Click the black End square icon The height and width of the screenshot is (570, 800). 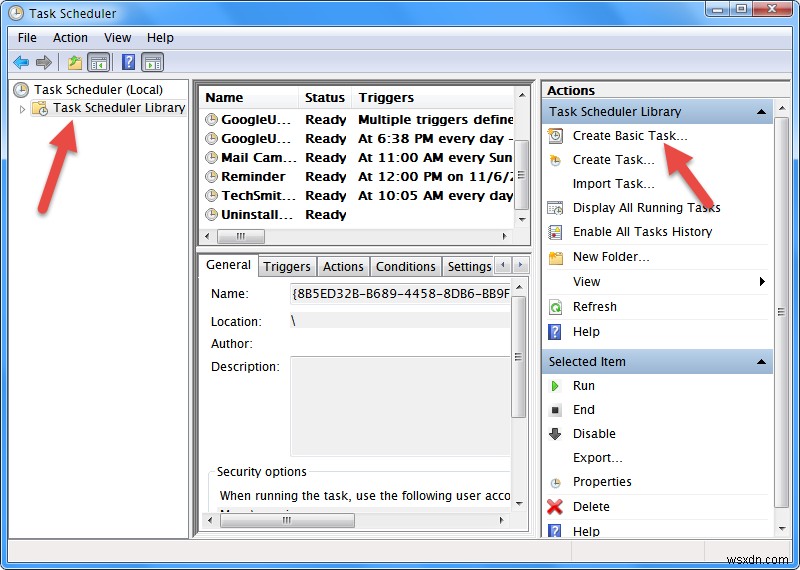[556, 410]
